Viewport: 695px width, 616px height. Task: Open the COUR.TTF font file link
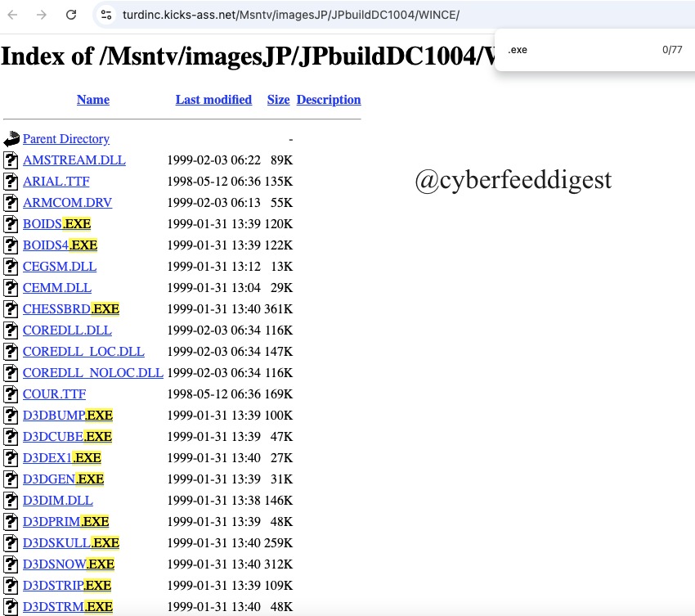[54, 394]
